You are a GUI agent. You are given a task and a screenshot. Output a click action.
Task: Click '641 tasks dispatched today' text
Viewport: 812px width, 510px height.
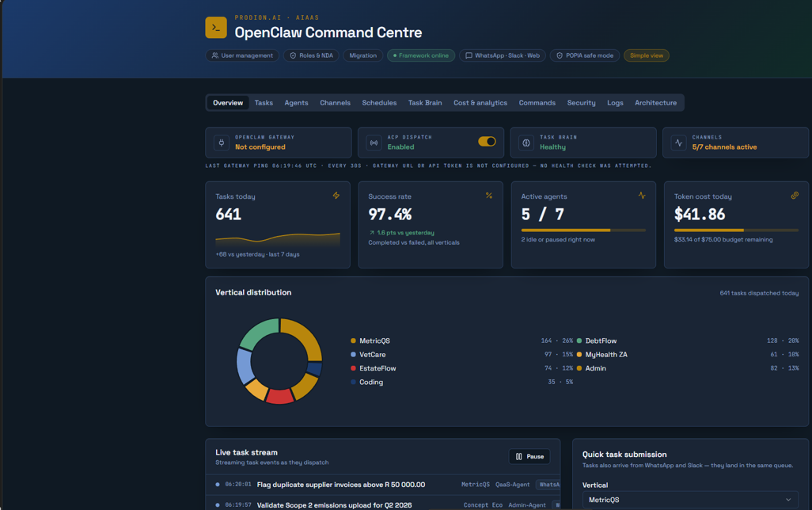(x=759, y=293)
